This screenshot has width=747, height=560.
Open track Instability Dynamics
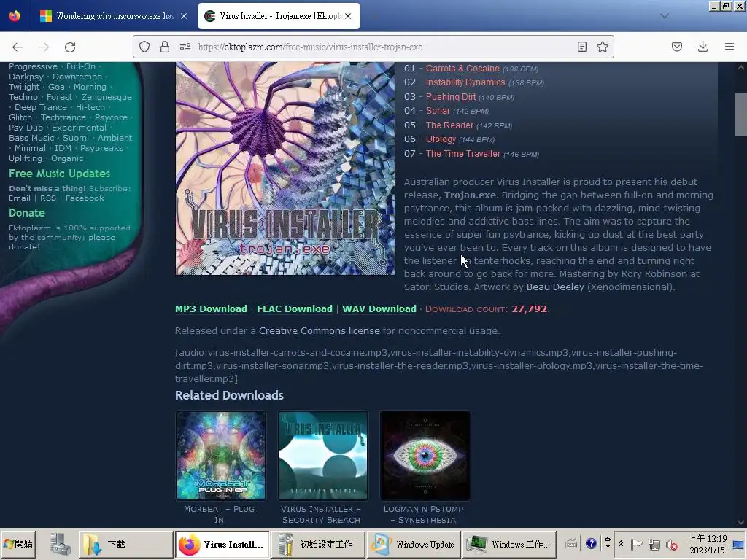pos(465,82)
